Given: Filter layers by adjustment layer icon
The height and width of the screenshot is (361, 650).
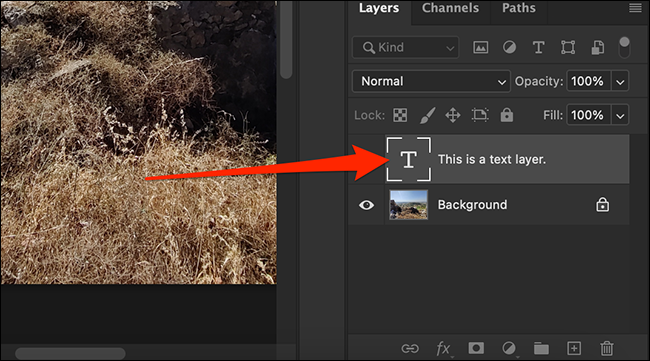Looking at the screenshot, I should pyautogui.click(x=509, y=48).
